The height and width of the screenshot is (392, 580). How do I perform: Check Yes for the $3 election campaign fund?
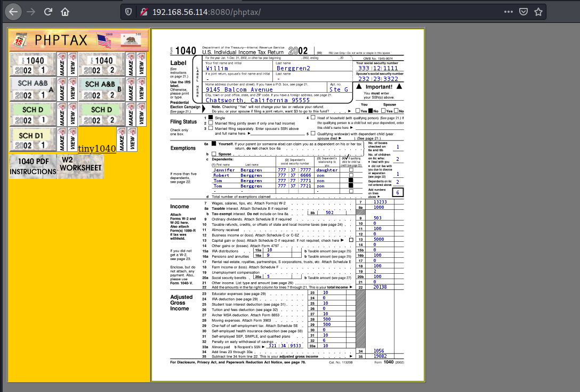coord(358,110)
